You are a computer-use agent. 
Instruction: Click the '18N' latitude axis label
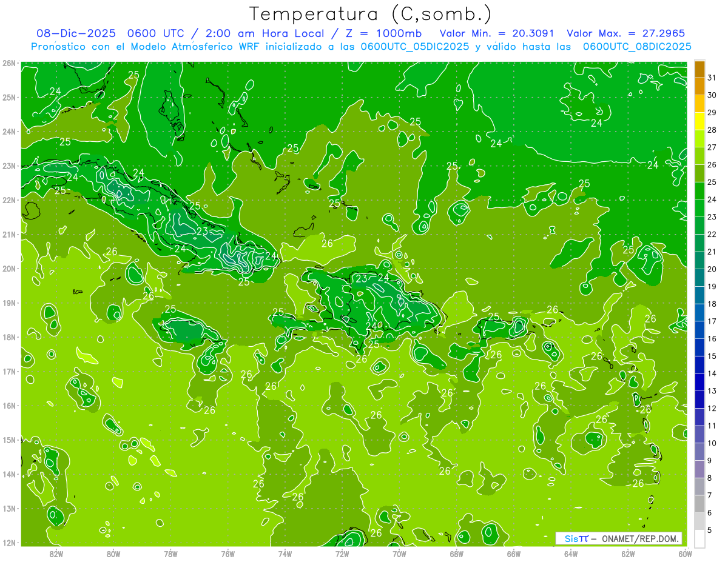point(8,337)
